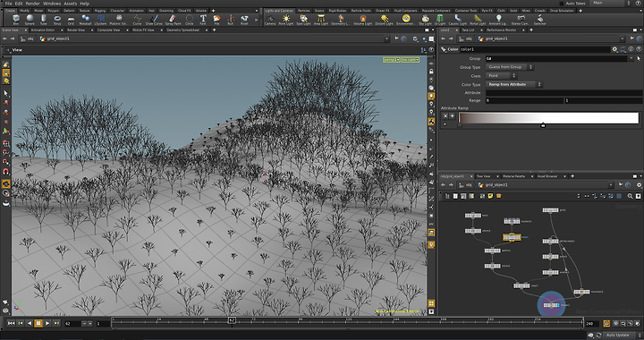
Task: Switch to the Animation Editor tab
Action: click(42, 30)
